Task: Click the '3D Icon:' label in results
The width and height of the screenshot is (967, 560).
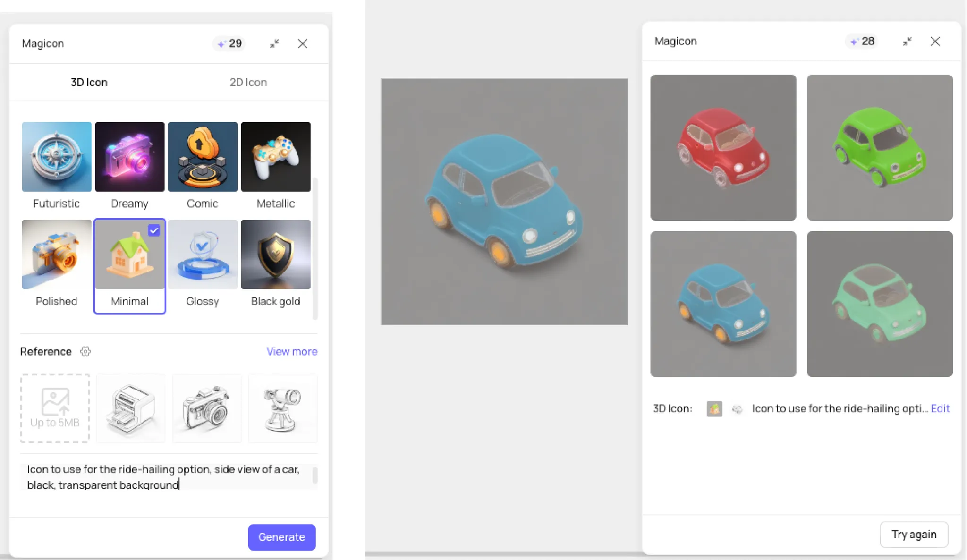Action: (x=672, y=408)
